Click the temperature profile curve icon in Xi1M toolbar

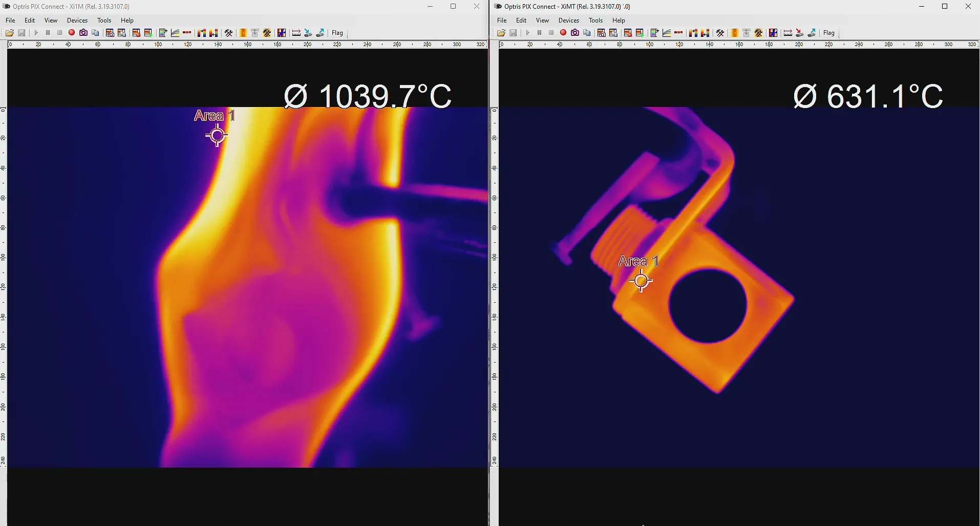click(175, 33)
